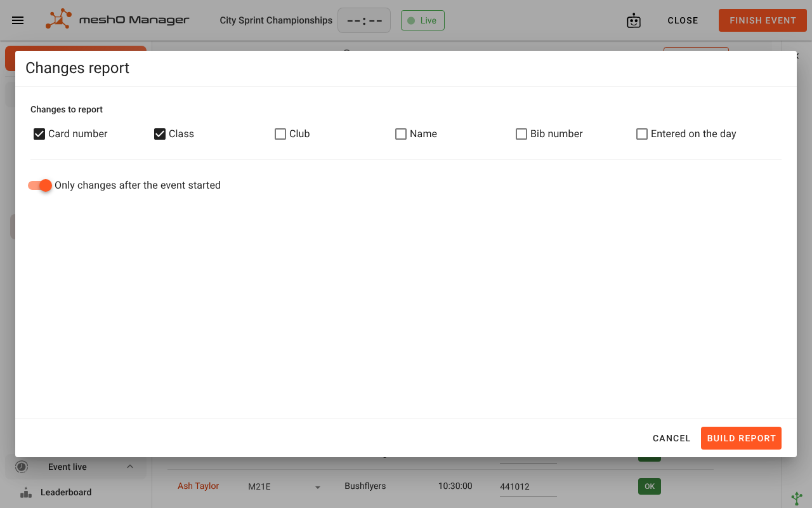812x508 pixels.
Task: Click the meshO Manager logo
Action: pos(117,20)
